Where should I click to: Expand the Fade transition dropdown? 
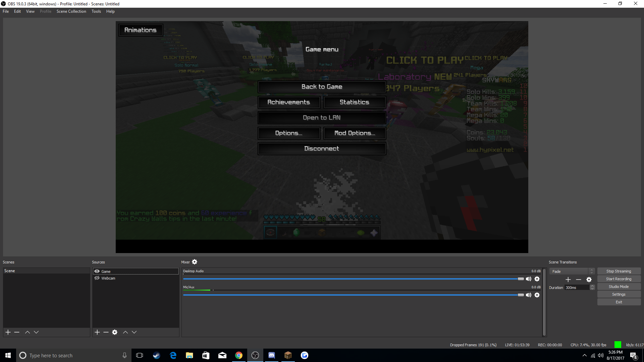click(592, 271)
